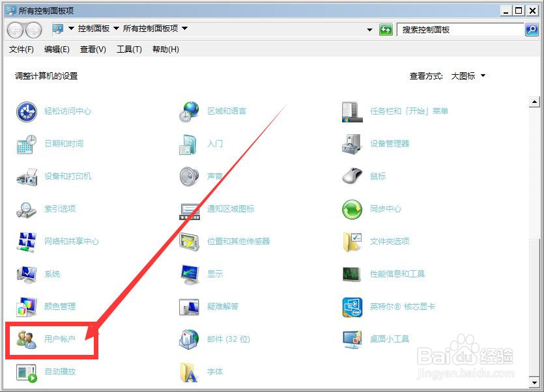Viewport: 544px width, 392px height.
Task: Open the address bar history dropdown
Action: [x=369, y=29]
